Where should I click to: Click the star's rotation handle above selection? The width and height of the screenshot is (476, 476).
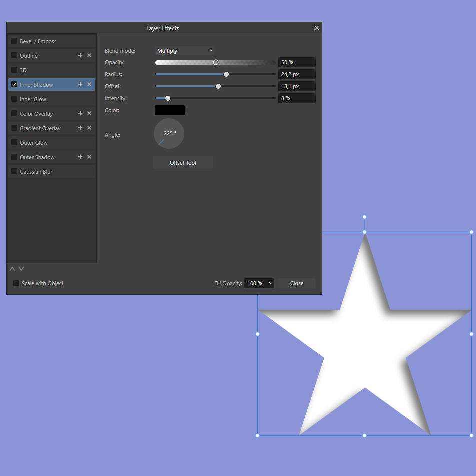tap(365, 217)
